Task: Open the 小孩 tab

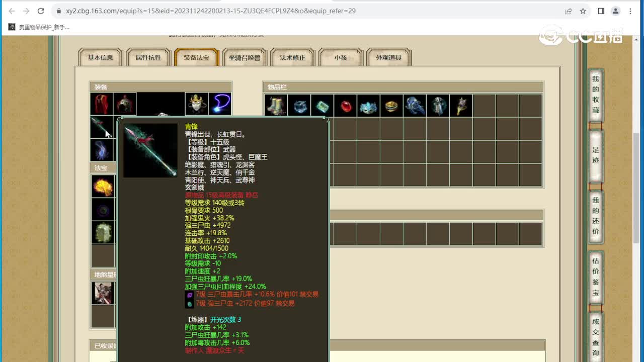Action: 341,58
